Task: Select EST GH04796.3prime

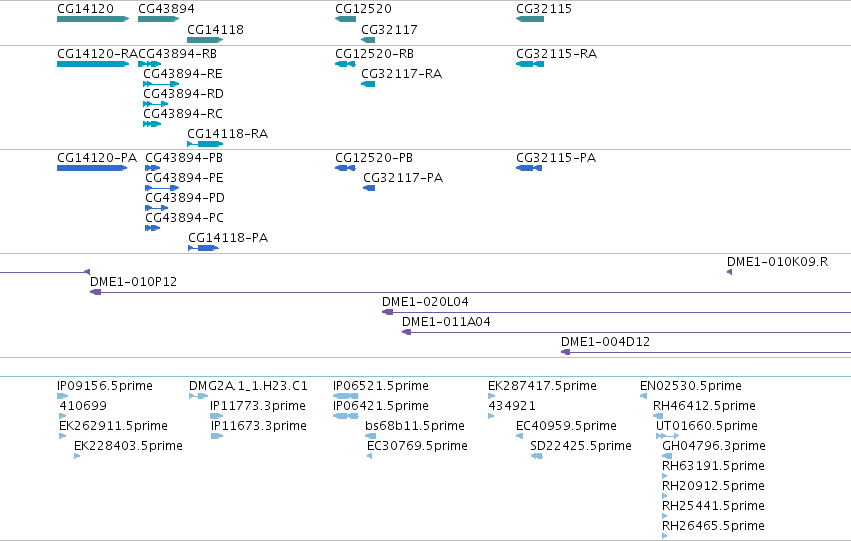Action: 667,456
